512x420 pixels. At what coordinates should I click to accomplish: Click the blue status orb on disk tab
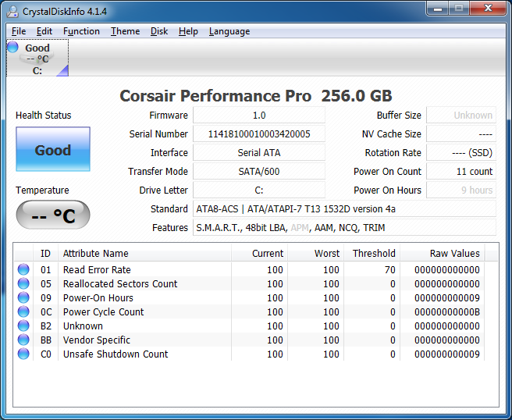pos(12,47)
